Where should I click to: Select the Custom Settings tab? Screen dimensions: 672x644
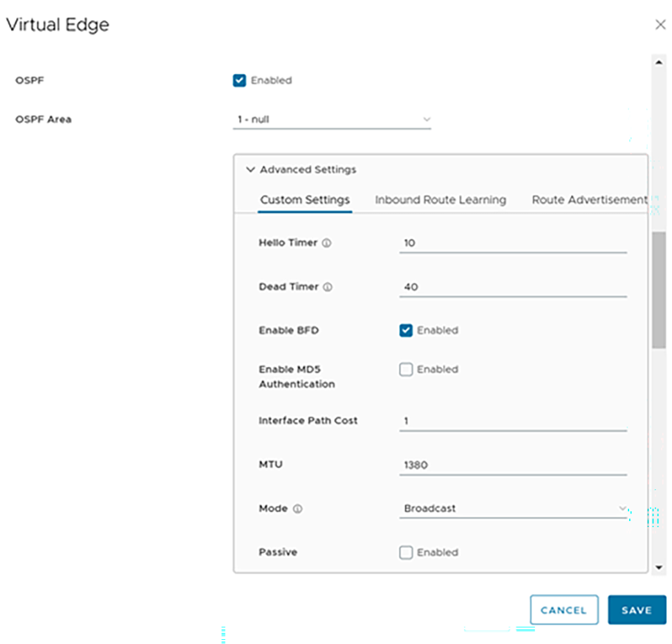[305, 200]
